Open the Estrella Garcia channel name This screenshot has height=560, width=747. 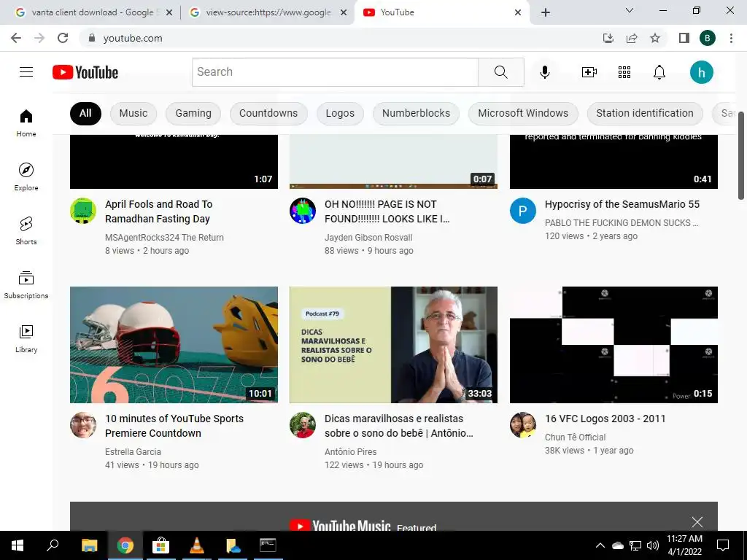click(x=133, y=451)
